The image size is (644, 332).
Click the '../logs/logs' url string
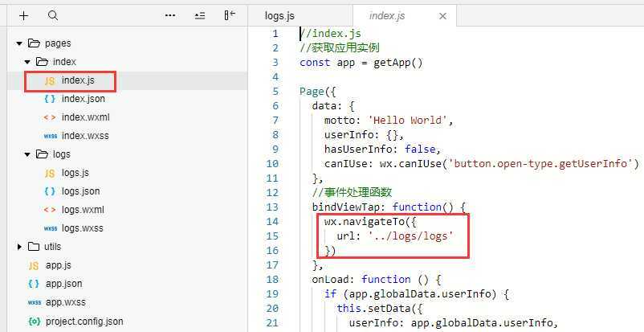pyautogui.click(x=410, y=236)
